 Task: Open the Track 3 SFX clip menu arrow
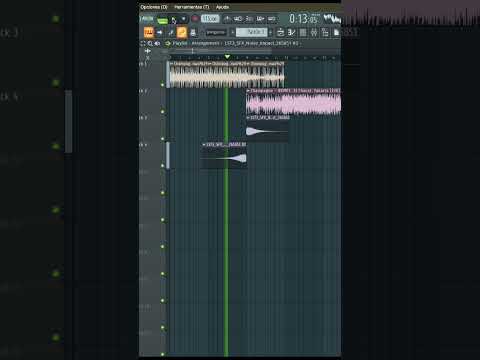(x=248, y=118)
